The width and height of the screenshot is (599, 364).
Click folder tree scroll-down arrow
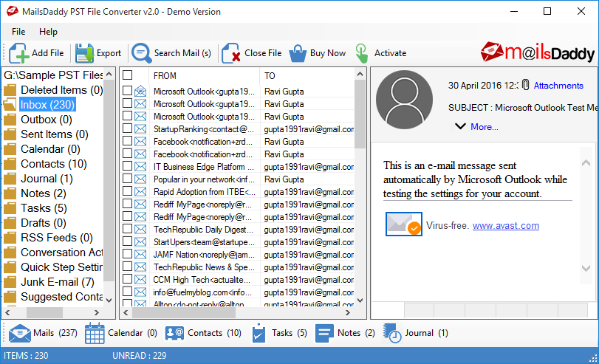pyautogui.click(x=109, y=301)
